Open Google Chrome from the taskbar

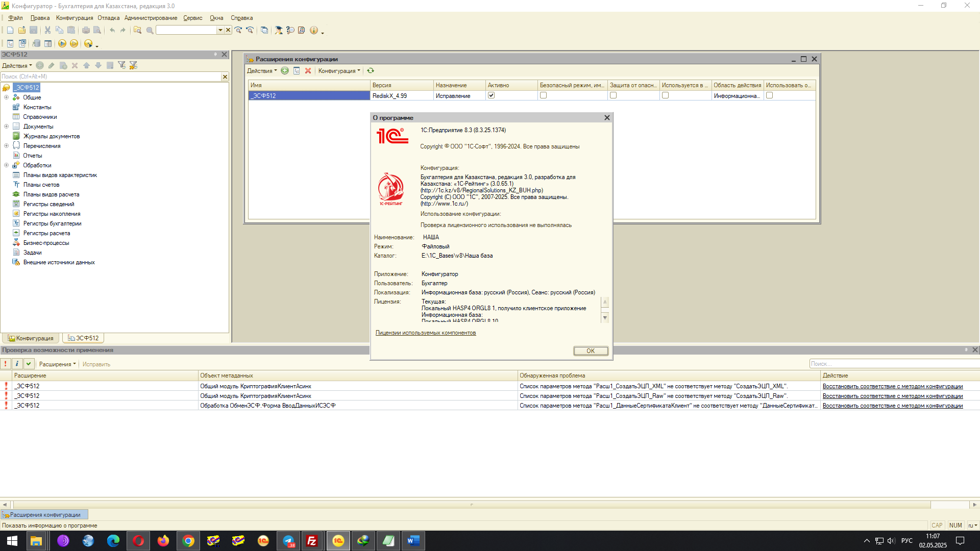click(188, 541)
